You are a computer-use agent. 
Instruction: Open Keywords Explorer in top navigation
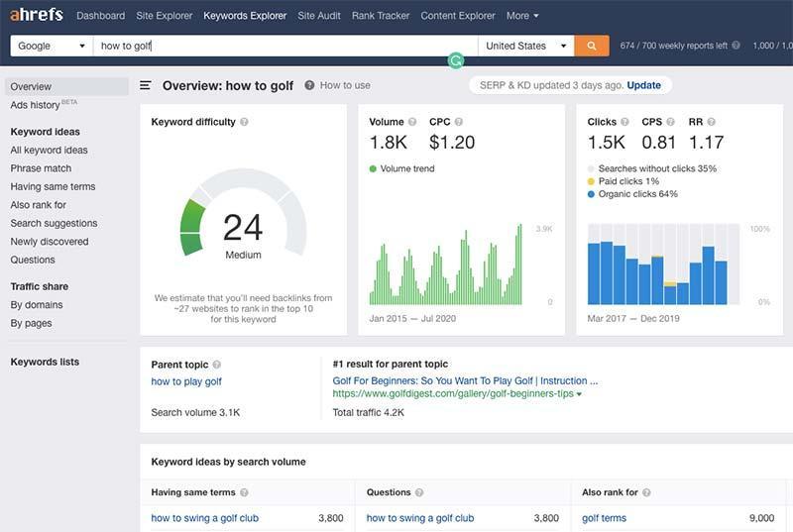coord(245,16)
